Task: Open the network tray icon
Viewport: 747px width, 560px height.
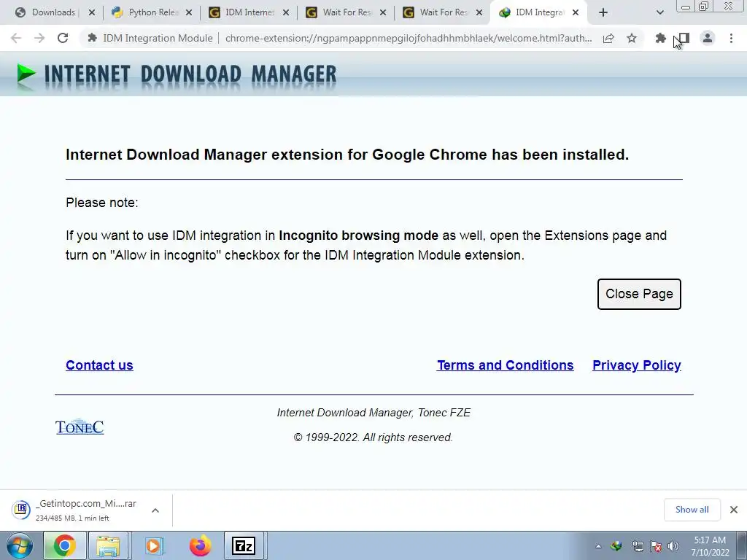Action: tap(638, 546)
